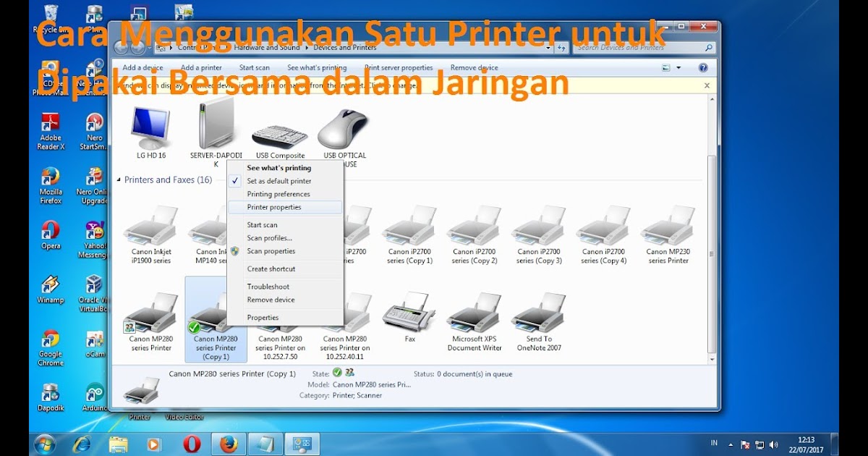Open address bar history dropdown
This screenshot has width=868, height=456.
click(x=550, y=48)
